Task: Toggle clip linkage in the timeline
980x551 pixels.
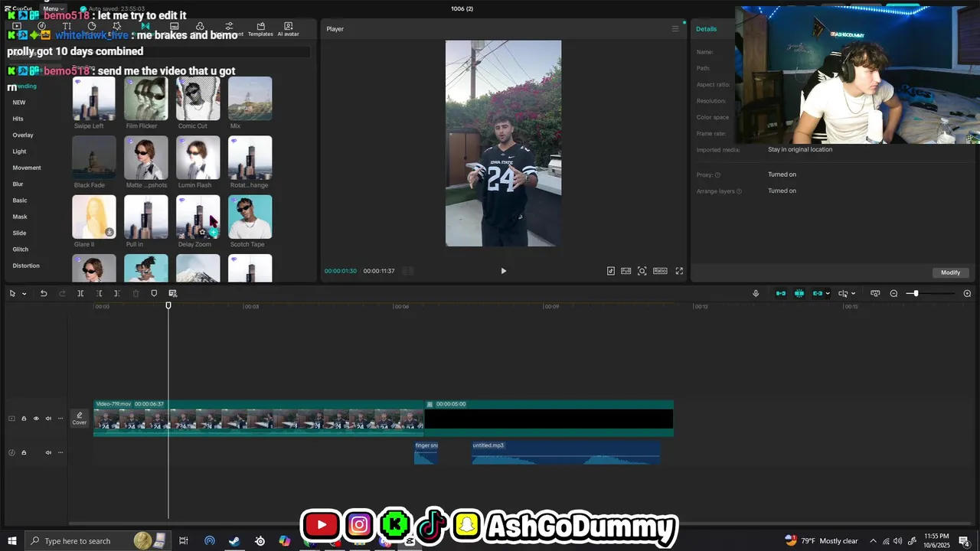Action: coord(817,294)
